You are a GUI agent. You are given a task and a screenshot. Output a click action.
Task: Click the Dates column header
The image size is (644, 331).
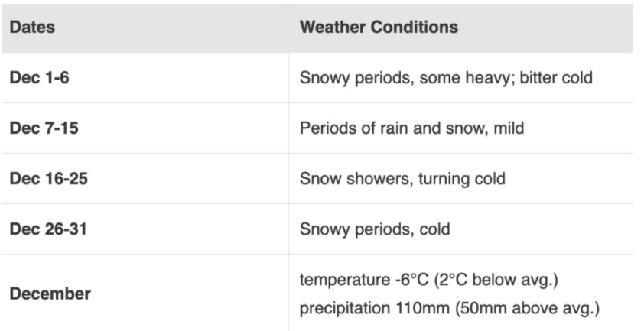click(32, 27)
